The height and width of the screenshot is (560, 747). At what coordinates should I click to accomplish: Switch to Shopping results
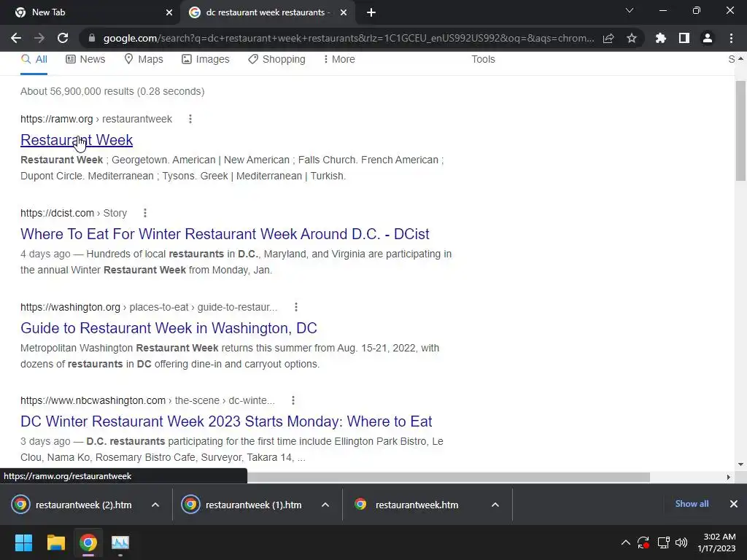(x=276, y=60)
